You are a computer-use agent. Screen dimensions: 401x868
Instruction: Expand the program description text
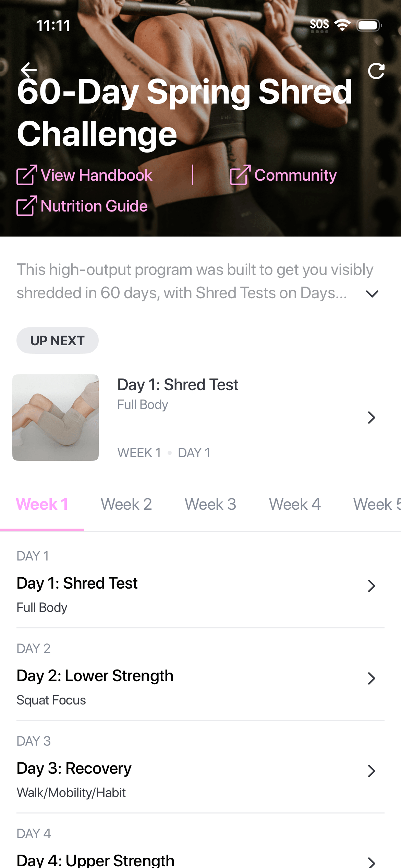point(372,294)
